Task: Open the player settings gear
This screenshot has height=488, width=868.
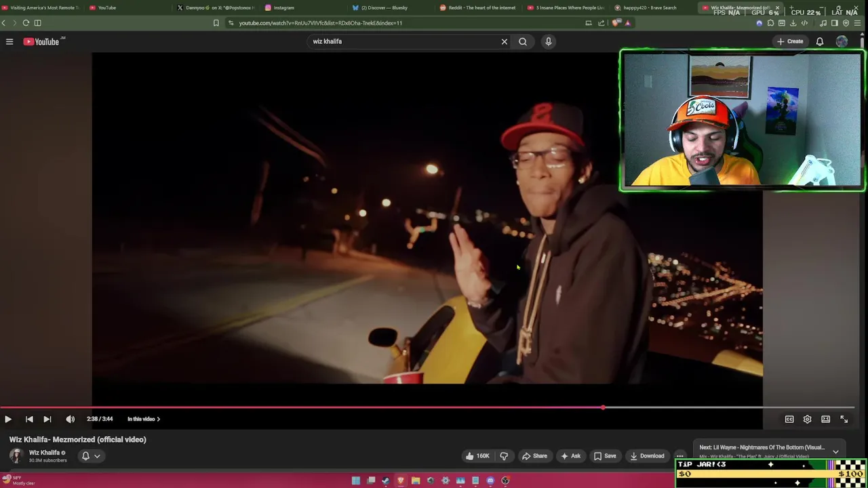Action: click(808, 419)
